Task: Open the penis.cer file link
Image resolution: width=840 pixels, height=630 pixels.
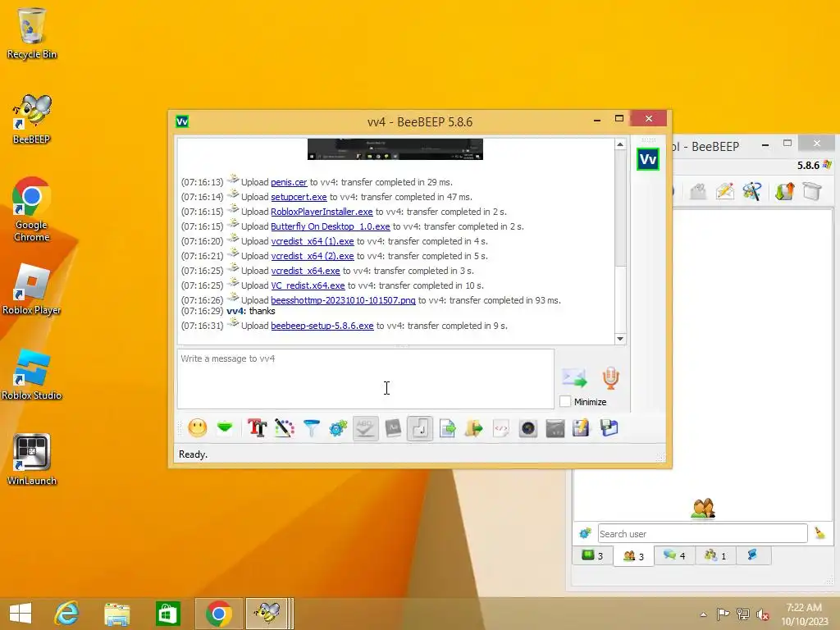Action: point(289,182)
